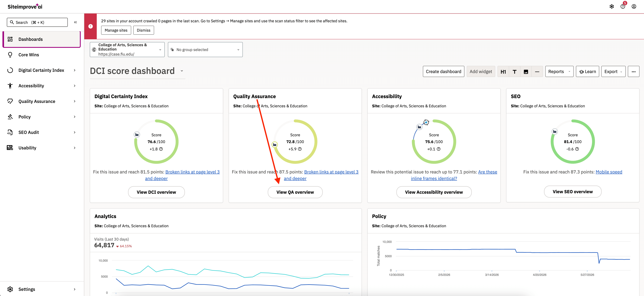The image size is (644, 296).
Task: Open the No group selected dropdown
Action: [x=205, y=50]
